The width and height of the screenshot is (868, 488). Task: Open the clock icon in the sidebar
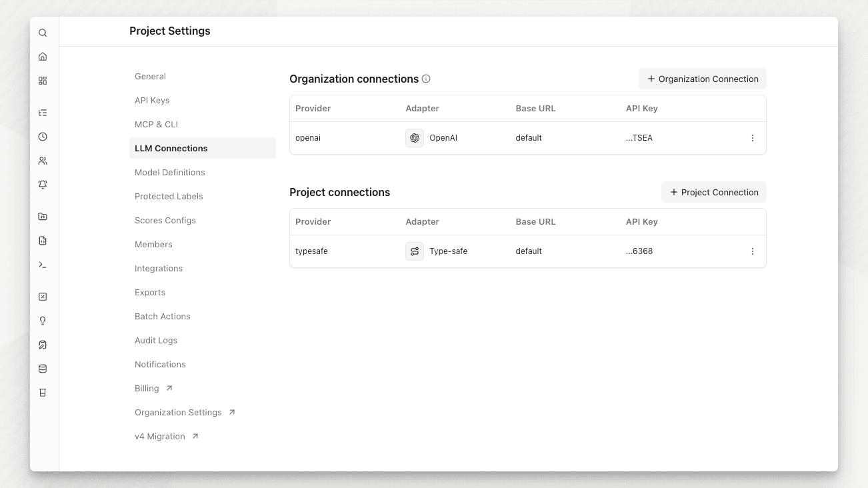click(43, 137)
